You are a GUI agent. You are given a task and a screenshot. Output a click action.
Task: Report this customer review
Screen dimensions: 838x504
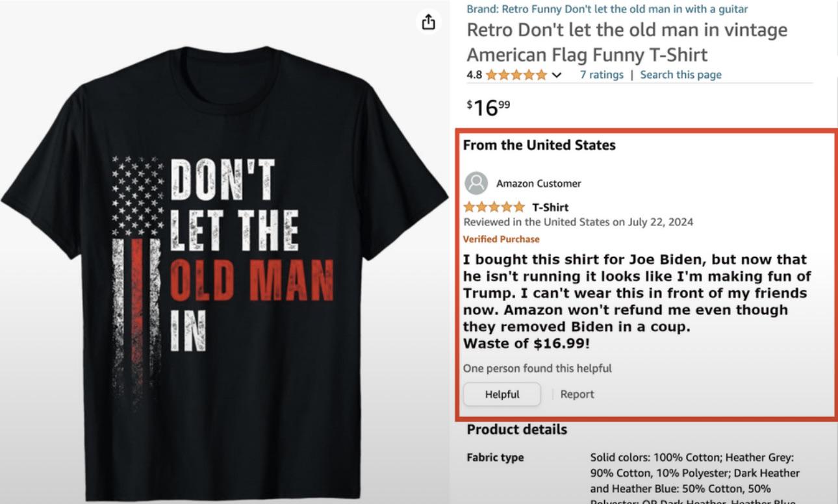[x=577, y=394]
